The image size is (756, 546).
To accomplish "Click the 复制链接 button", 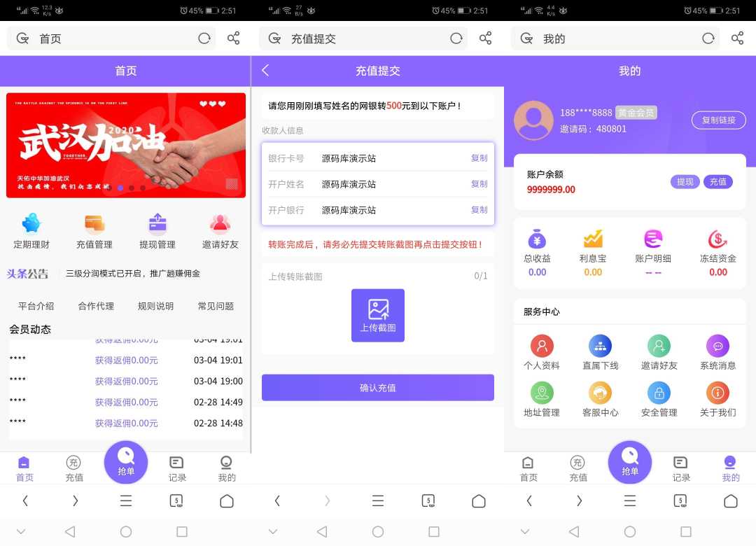I will click(x=718, y=120).
